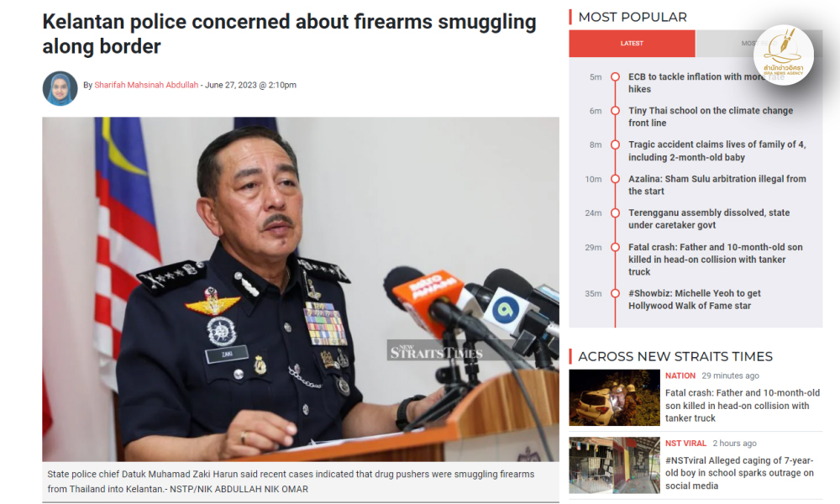Screen dimensions: 840x504
Task: Click the timeline dot next to ECB inflation story
Action: (615, 76)
